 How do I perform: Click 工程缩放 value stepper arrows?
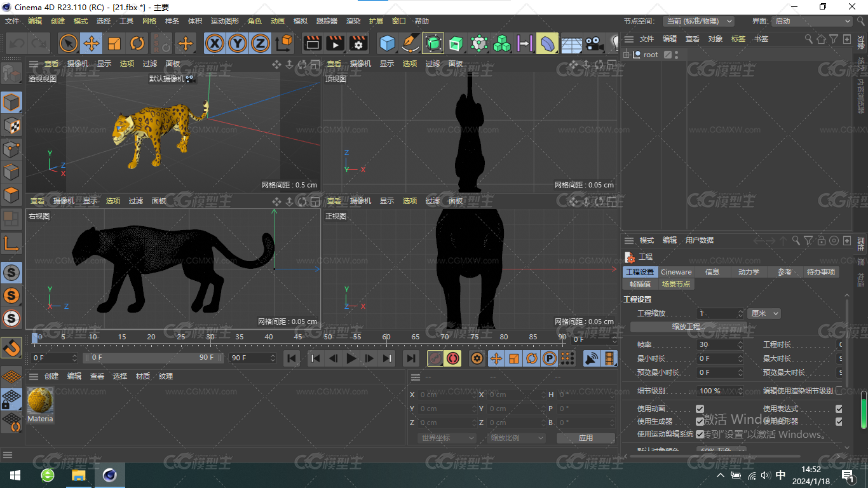(740, 313)
